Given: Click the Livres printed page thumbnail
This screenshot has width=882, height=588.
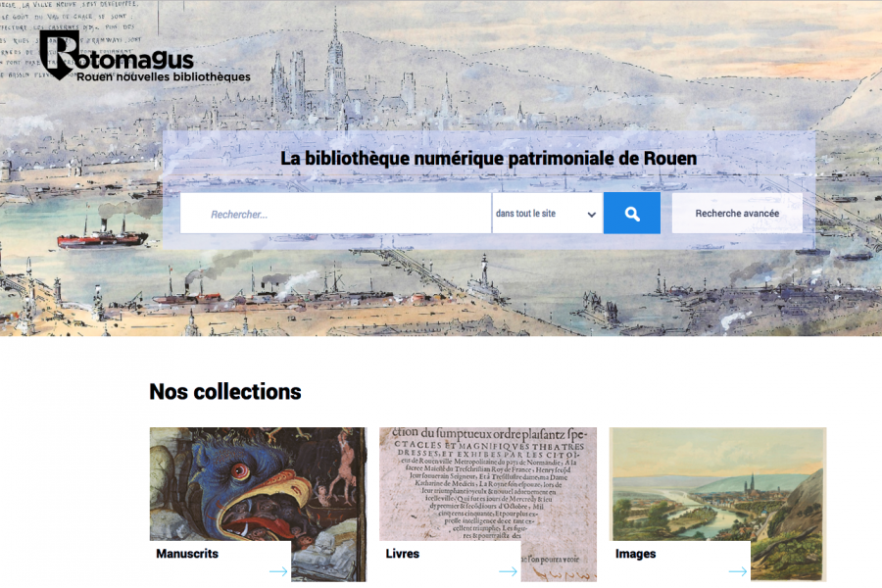Looking at the screenshot, I should 488,484.
